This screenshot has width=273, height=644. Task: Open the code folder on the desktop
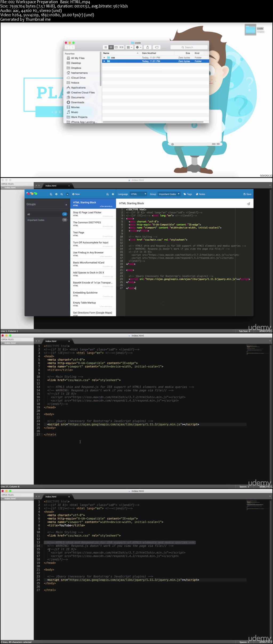(x=251, y=29)
